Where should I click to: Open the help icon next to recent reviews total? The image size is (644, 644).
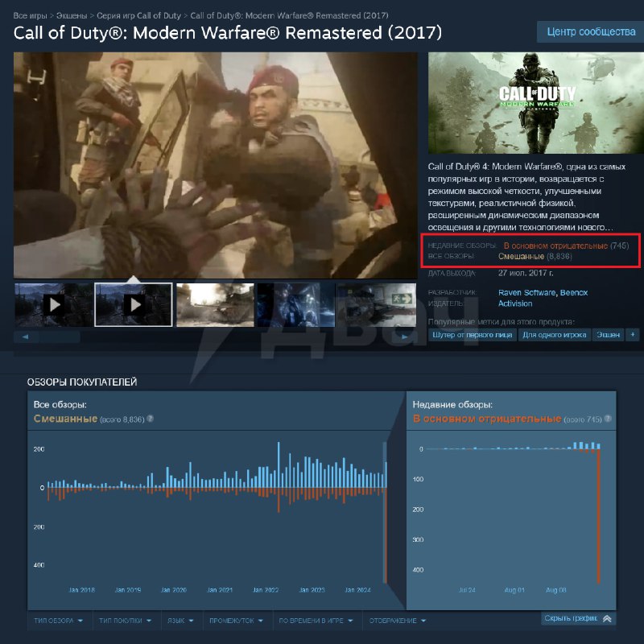coord(607,419)
